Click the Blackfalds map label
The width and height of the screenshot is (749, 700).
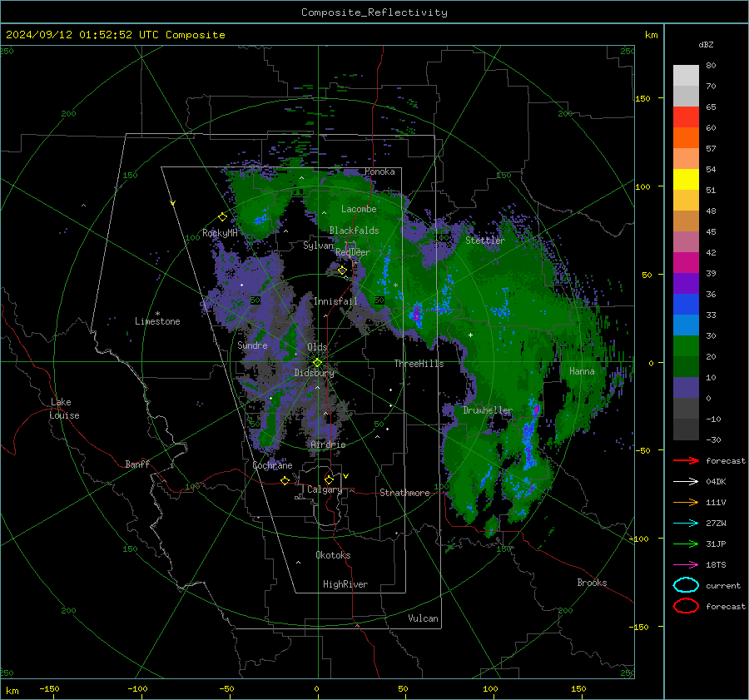[x=354, y=231]
